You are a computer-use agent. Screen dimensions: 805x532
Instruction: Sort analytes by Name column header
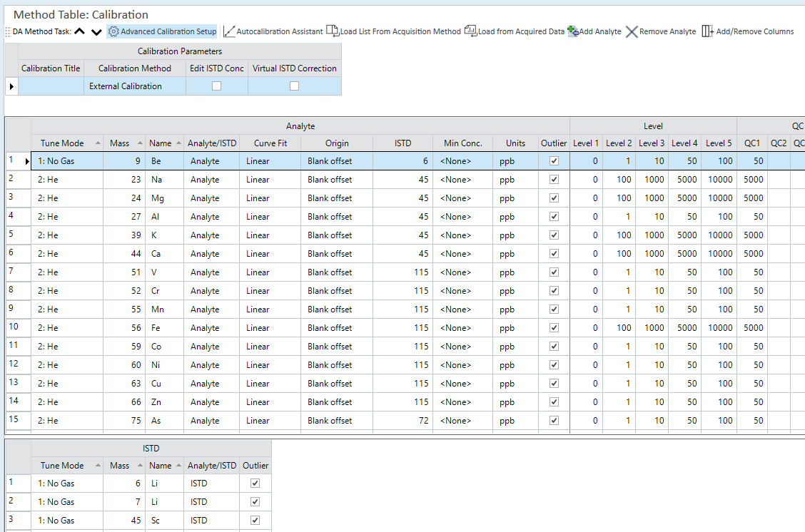click(x=164, y=143)
